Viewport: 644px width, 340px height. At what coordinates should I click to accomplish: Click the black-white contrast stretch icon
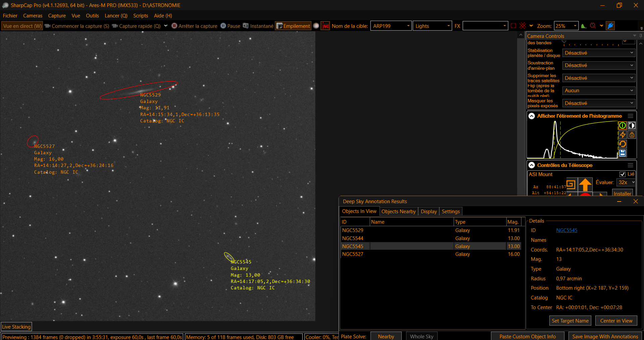[x=632, y=125]
